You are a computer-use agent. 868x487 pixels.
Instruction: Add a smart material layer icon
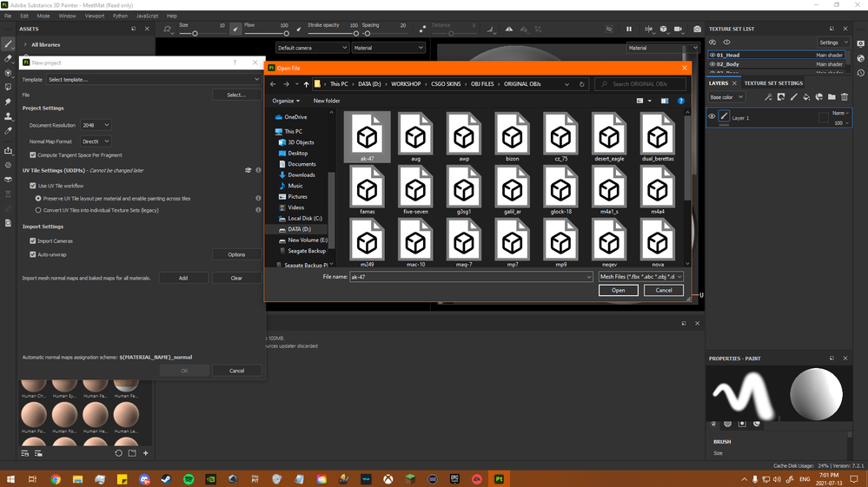(x=819, y=97)
